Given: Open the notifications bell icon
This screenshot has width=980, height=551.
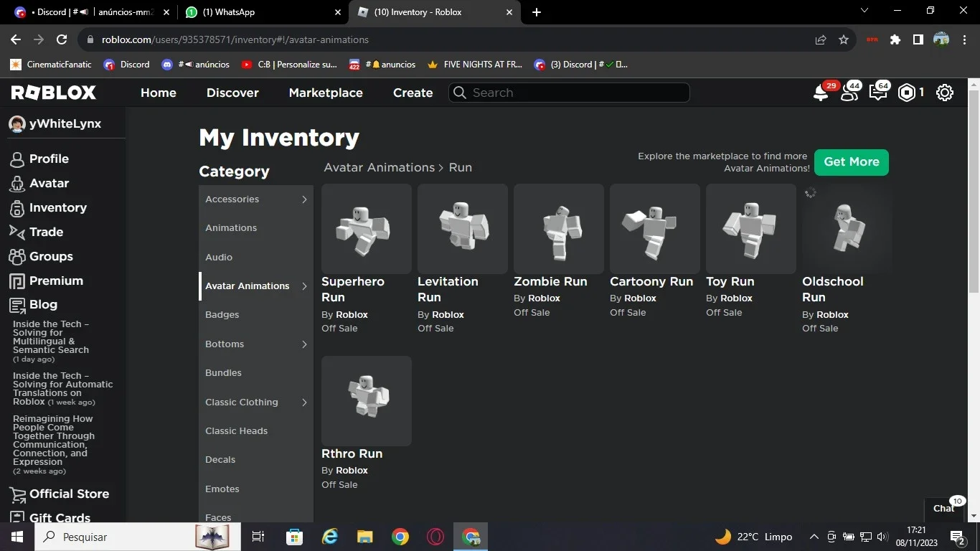Looking at the screenshot, I should point(821,93).
